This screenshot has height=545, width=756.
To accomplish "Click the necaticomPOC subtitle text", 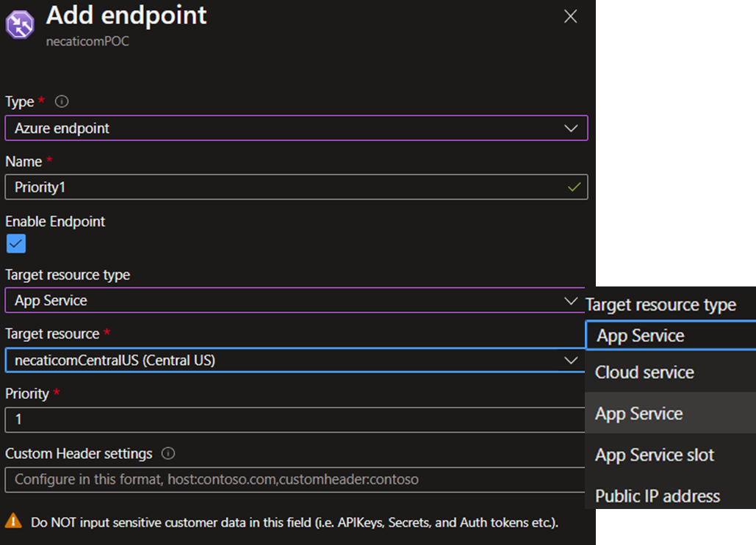I will [x=87, y=41].
